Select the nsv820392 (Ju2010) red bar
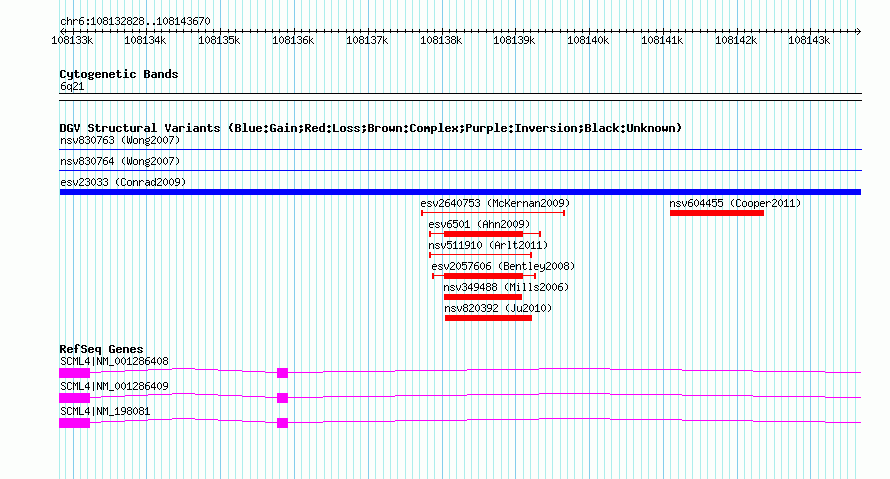This screenshot has height=479, width=890. (x=488, y=318)
